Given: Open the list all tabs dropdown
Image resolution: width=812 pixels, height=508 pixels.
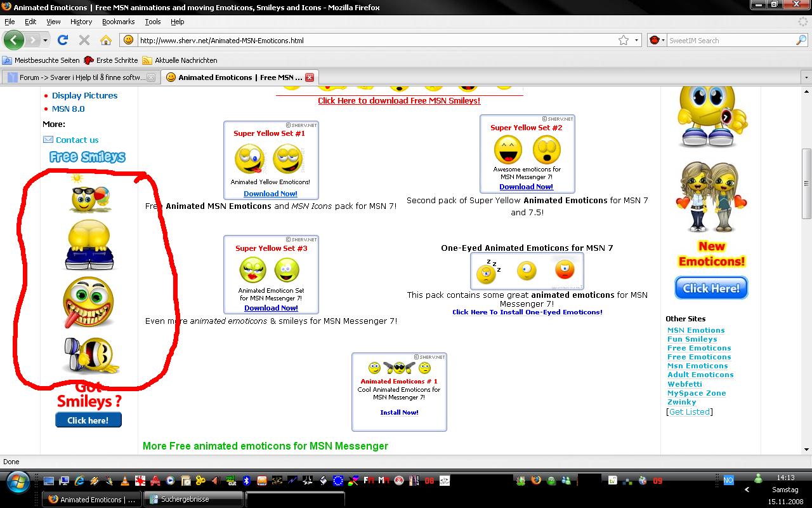Looking at the screenshot, I should pos(806,77).
